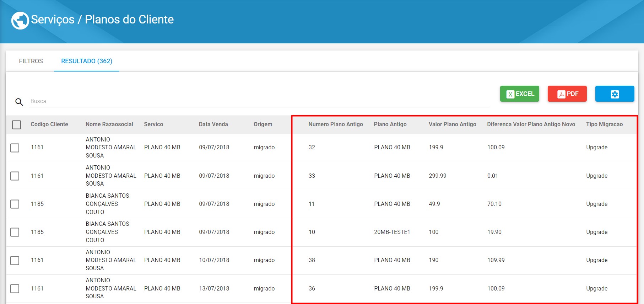Sort by Diferenca Valor Plano Antigo Novo header
Image resolution: width=644 pixels, height=304 pixels.
tap(531, 124)
